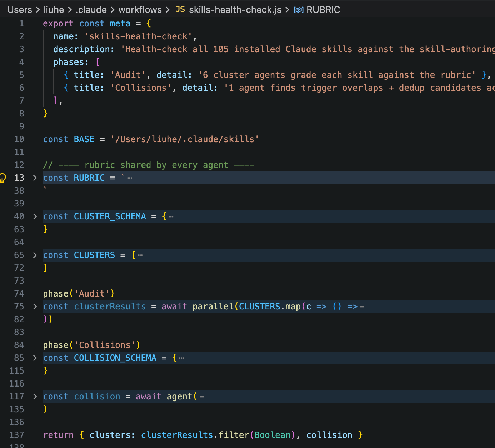Click the lightbulb code action icon

(x=3, y=178)
